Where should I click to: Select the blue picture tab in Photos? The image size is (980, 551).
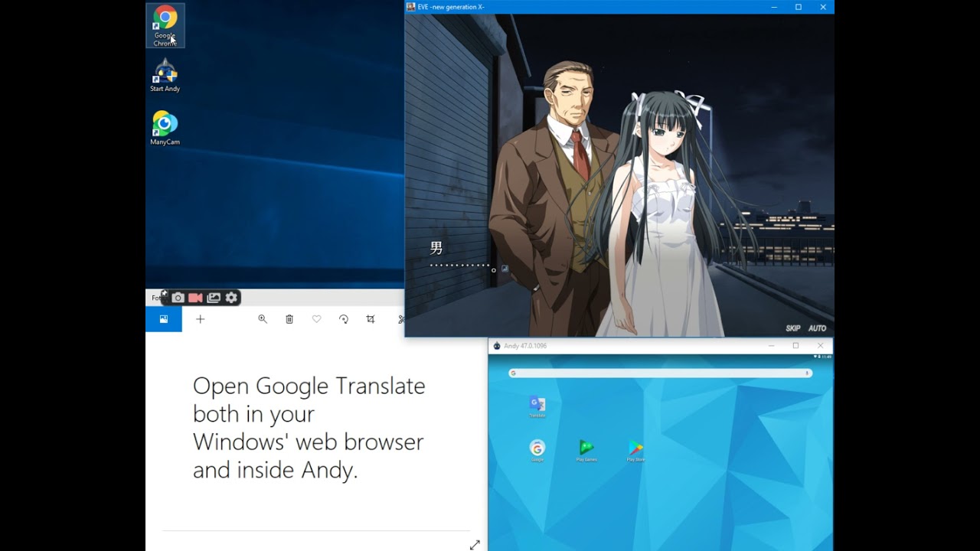[x=164, y=319]
